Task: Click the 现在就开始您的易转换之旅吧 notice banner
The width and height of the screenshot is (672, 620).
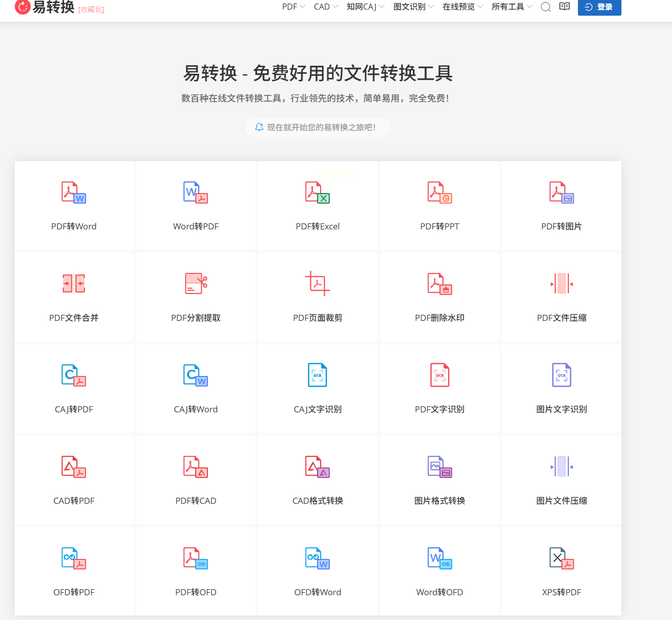Action: click(318, 127)
